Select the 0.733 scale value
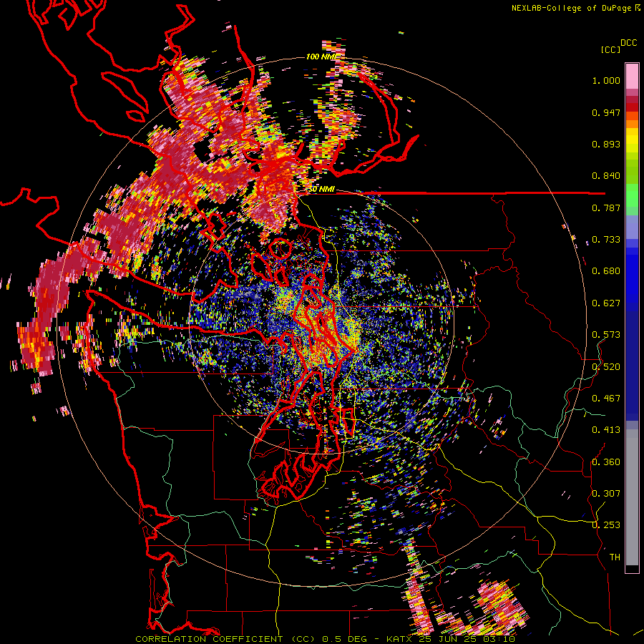 click(x=606, y=240)
